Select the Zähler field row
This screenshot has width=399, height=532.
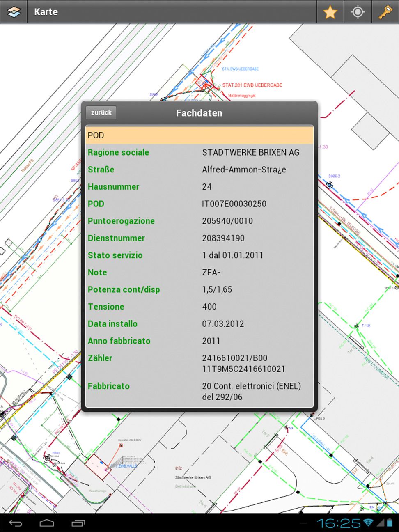click(199, 363)
